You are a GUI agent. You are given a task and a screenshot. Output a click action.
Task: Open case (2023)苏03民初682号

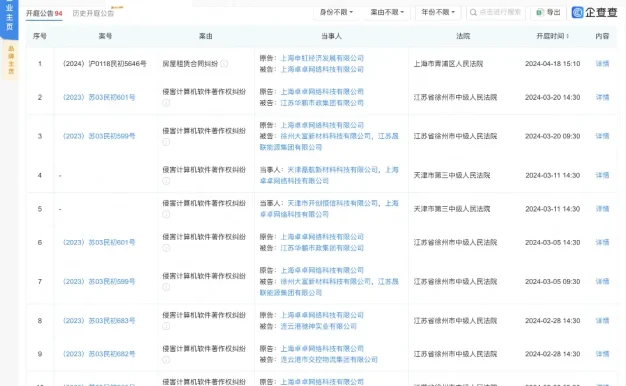[99, 354]
